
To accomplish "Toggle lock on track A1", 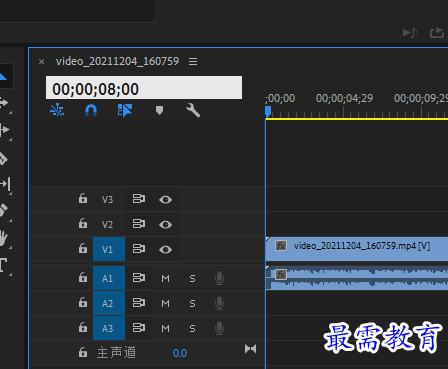I will point(83,278).
